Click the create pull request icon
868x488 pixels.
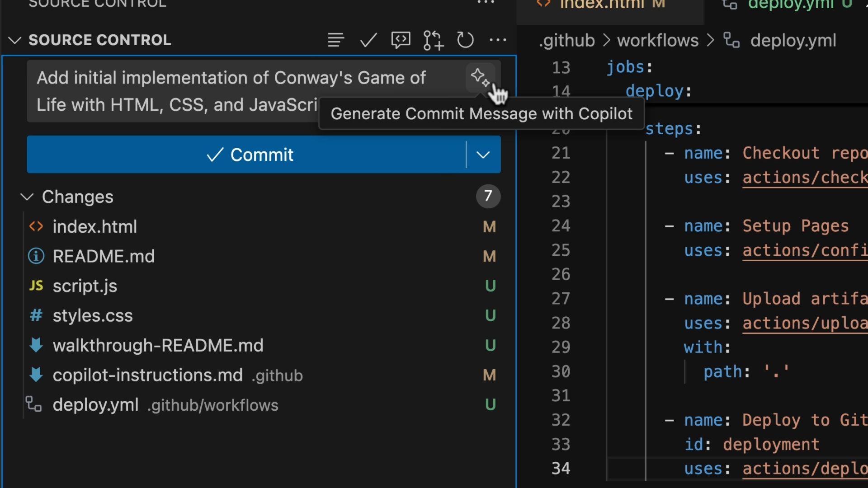click(433, 40)
